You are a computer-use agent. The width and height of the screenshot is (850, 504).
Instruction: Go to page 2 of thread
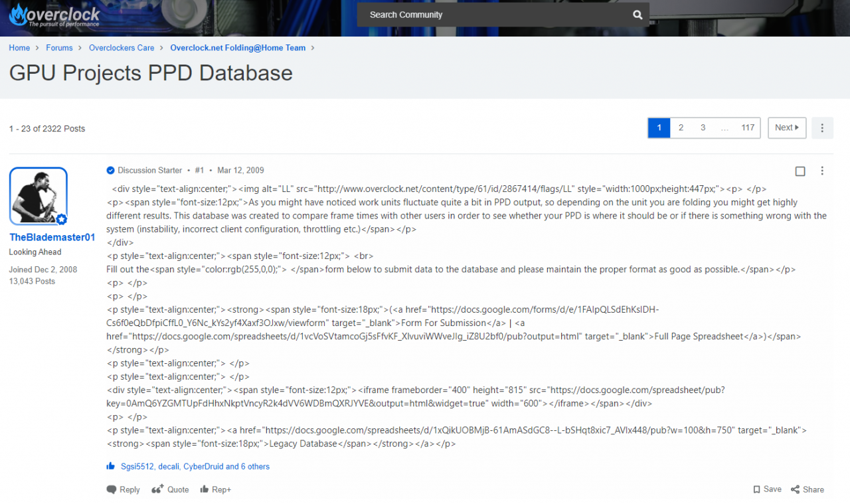(681, 128)
